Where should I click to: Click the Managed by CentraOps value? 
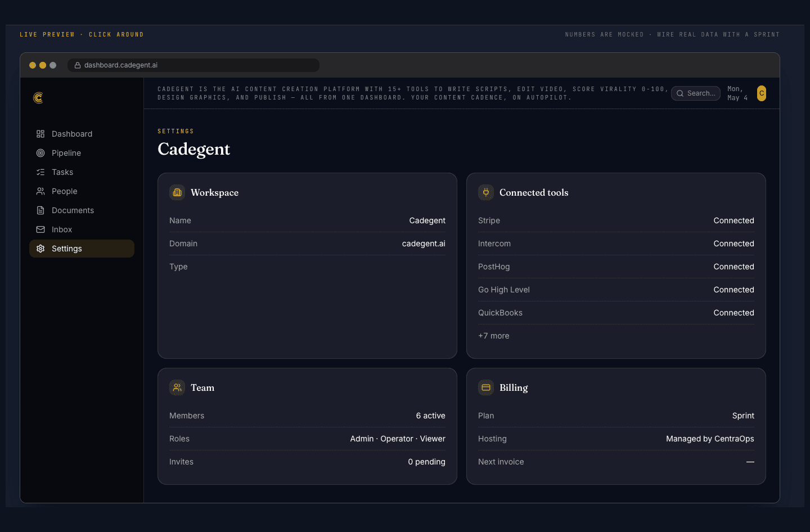tap(710, 439)
